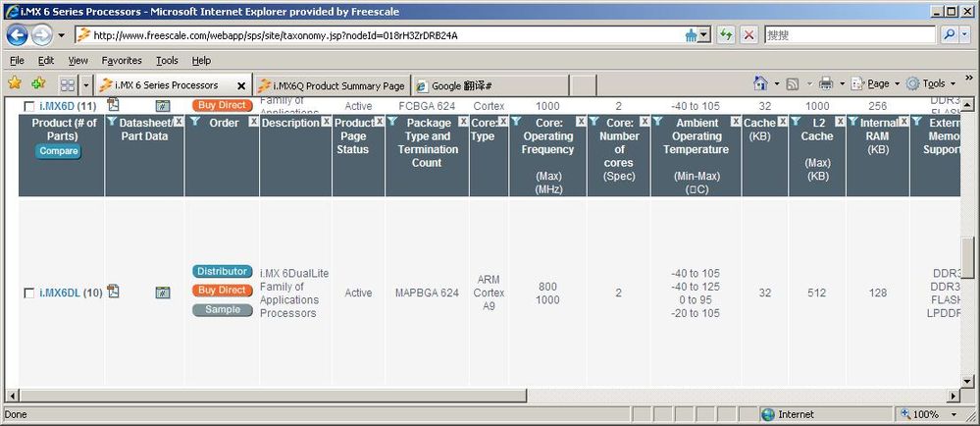Open the i.MX6D product link
The height and width of the screenshot is (426, 980).
(56, 106)
